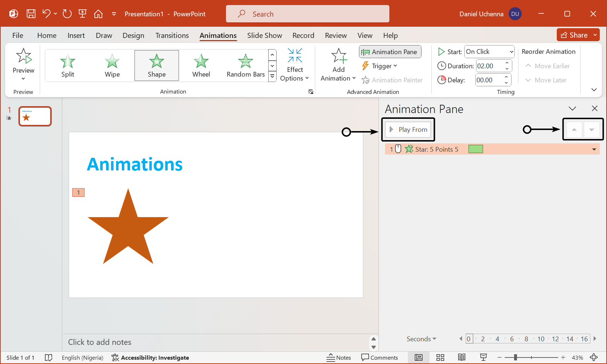The image size is (607, 364).
Task: Open the Transitions tab
Action: click(172, 35)
